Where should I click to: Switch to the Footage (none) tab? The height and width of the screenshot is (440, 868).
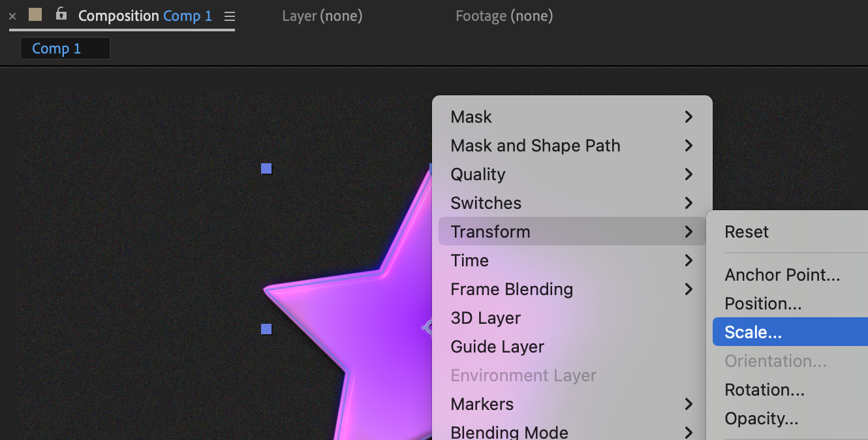pyautogui.click(x=504, y=16)
